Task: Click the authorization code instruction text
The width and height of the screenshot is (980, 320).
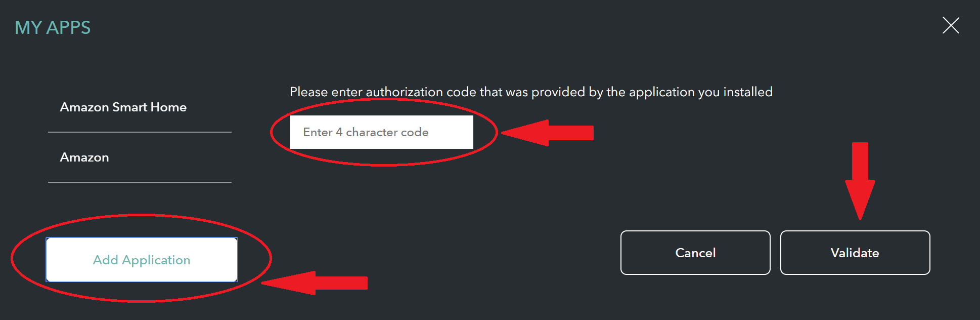Action: tap(531, 92)
